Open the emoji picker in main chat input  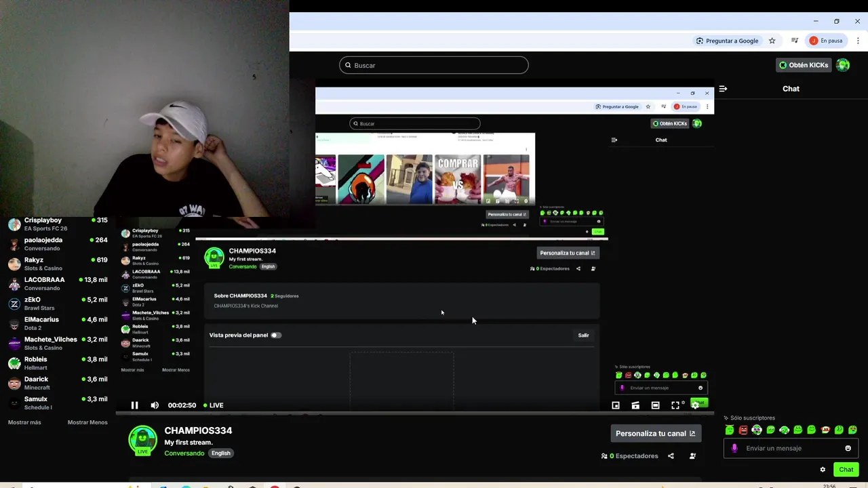click(848, 448)
